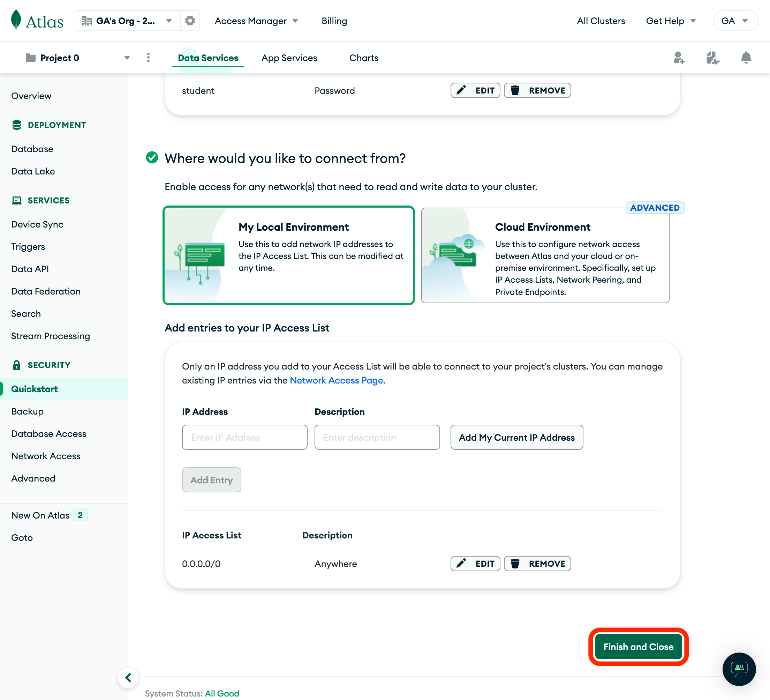This screenshot has height=700, width=770.
Task: Open the alerts bell icon
Action: click(746, 58)
